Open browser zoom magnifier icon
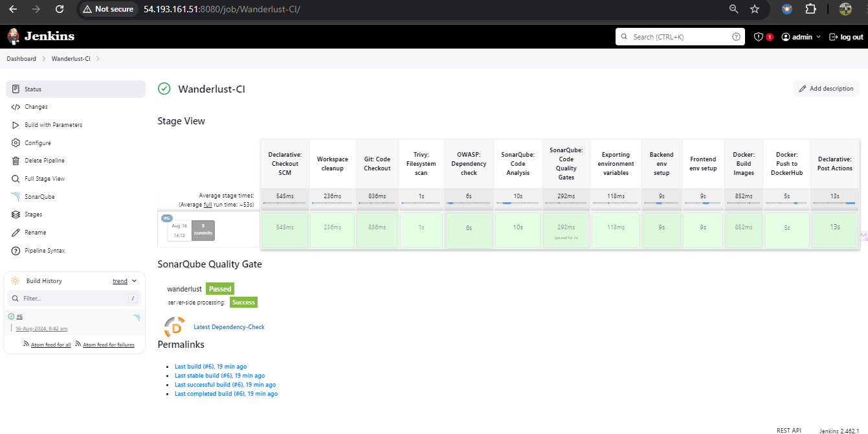This screenshot has width=868, height=434. click(x=734, y=9)
